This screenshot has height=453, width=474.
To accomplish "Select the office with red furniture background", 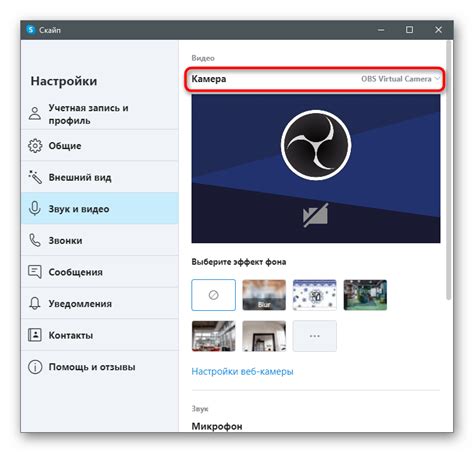I will coord(214,336).
